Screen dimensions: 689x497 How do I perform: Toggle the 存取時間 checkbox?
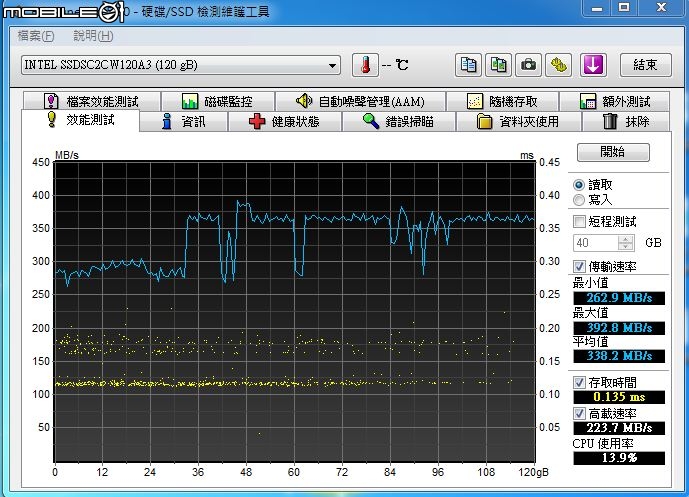pos(579,382)
